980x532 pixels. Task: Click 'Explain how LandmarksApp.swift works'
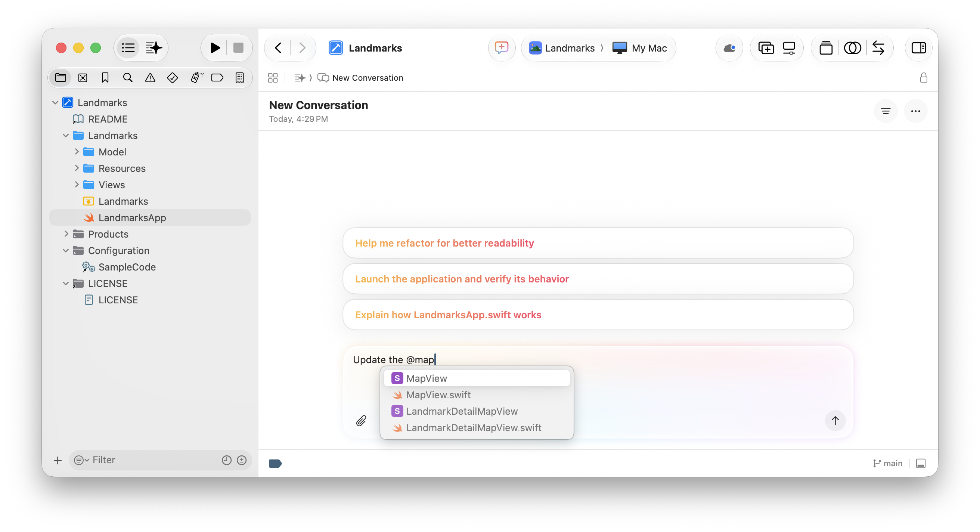(598, 314)
